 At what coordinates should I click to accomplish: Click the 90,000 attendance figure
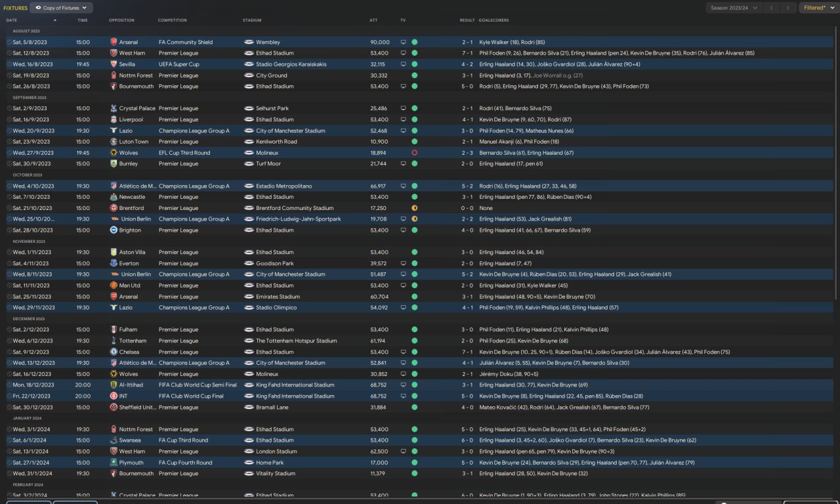379,42
